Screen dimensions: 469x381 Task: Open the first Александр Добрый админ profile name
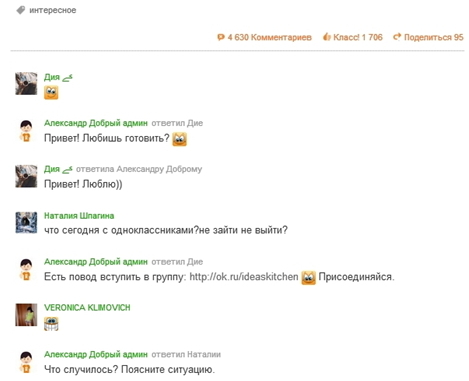(x=96, y=123)
